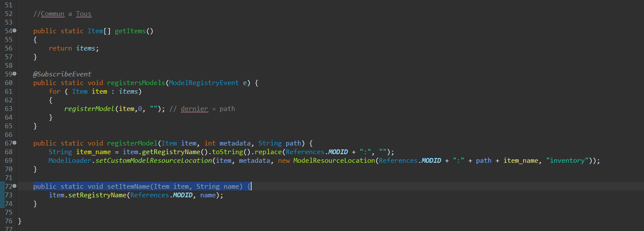Viewport: 644px width, 231px height.
Task: Collapse the registerModel method on line 67
Action: (x=14, y=143)
